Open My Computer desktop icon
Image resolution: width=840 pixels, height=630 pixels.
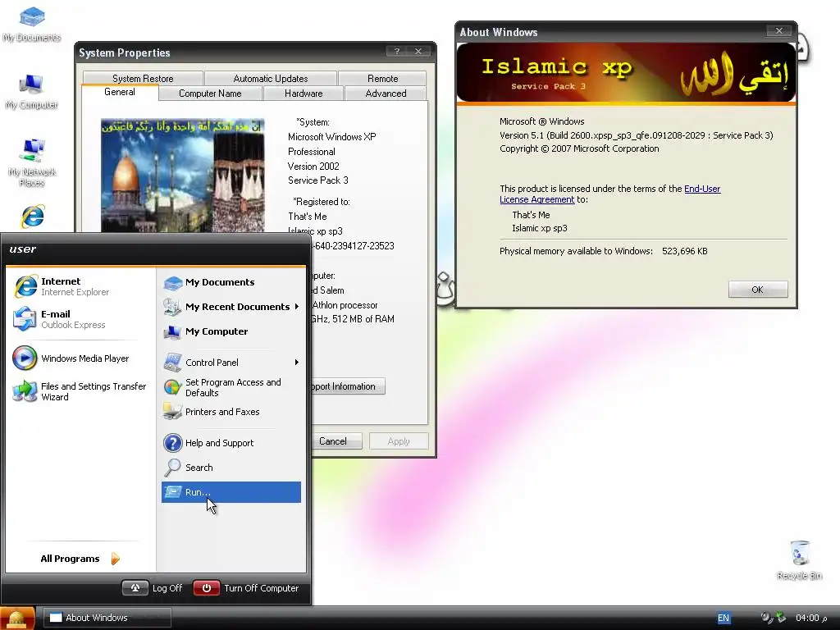(32, 91)
